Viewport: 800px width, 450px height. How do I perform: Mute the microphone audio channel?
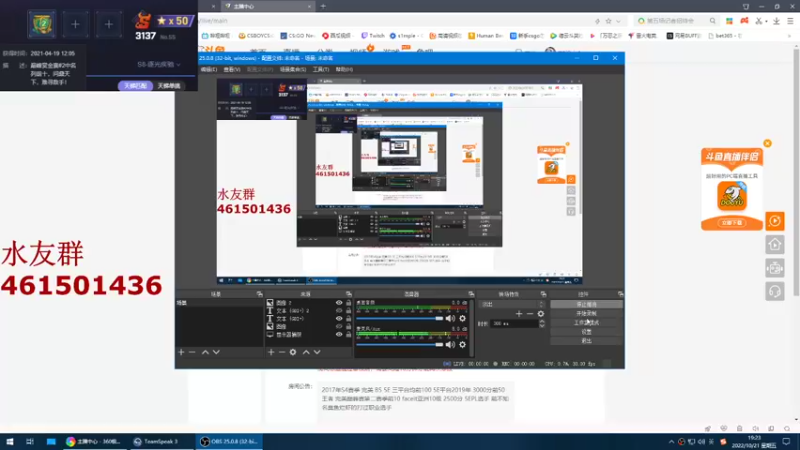450,345
